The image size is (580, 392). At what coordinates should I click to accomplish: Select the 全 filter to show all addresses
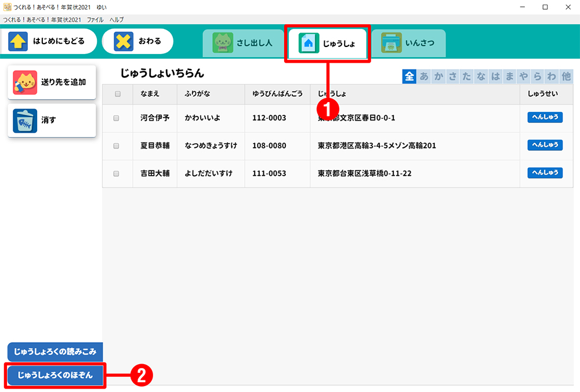[409, 77]
